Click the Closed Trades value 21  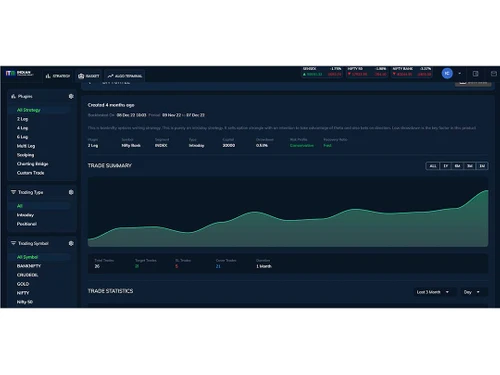pyautogui.click(x=218, y=266)
